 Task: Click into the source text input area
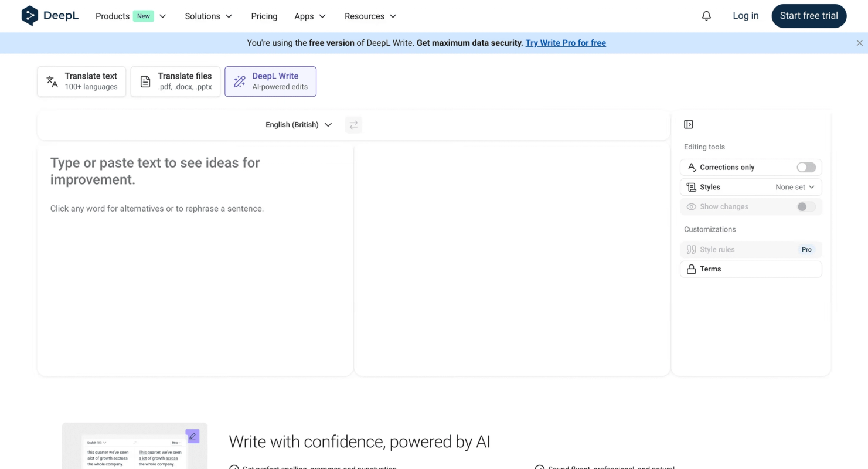pos(195,260)
